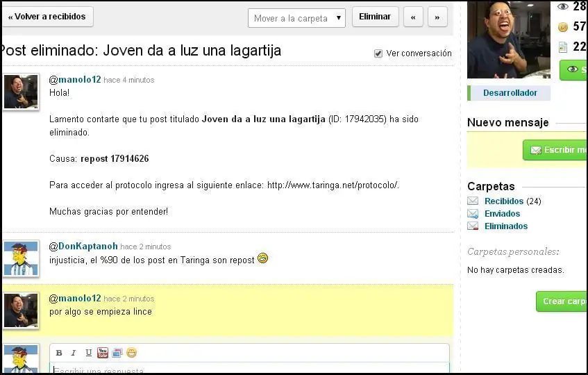Open the Recibidos folder link
This screenshot has width=588, height=375.
504,201
